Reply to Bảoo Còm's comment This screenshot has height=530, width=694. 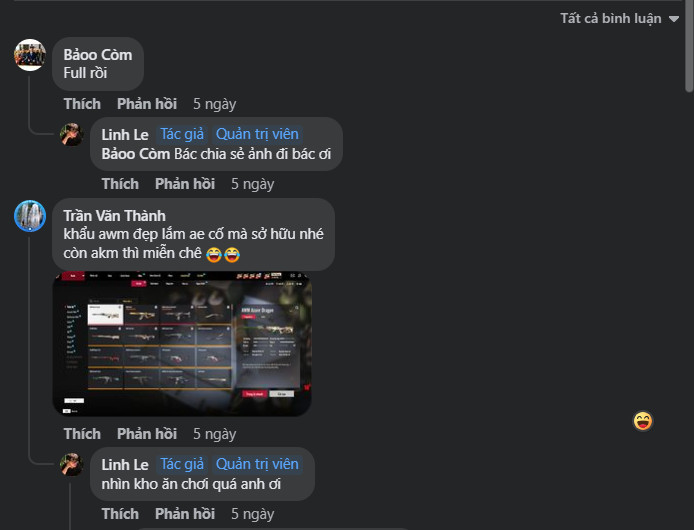[147, 104]
